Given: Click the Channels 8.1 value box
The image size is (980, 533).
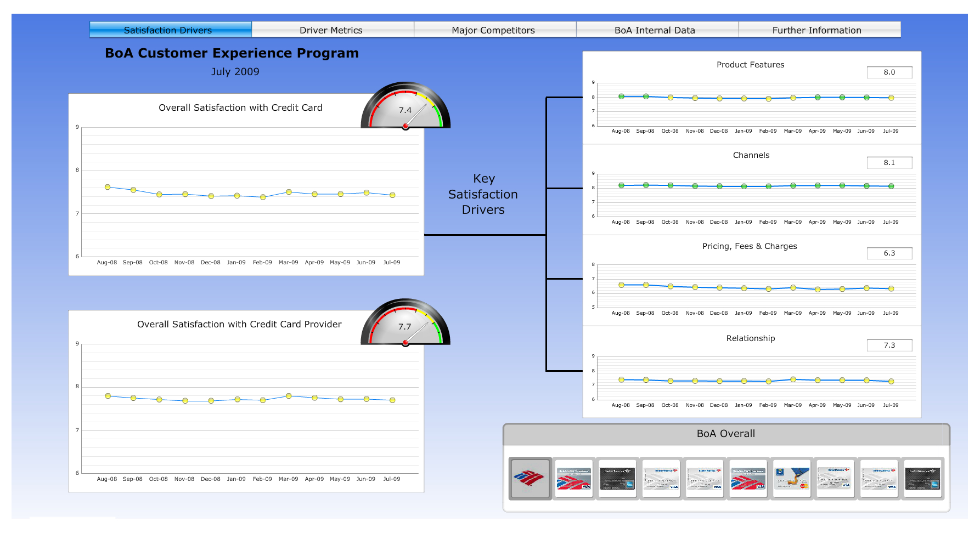Looking at the screenshot, I should [x=889, y=163].
